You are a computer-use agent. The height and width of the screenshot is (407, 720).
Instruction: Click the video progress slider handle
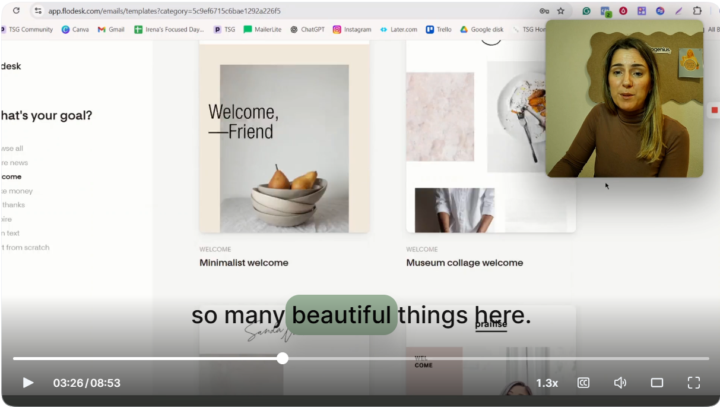coord(283,358)
